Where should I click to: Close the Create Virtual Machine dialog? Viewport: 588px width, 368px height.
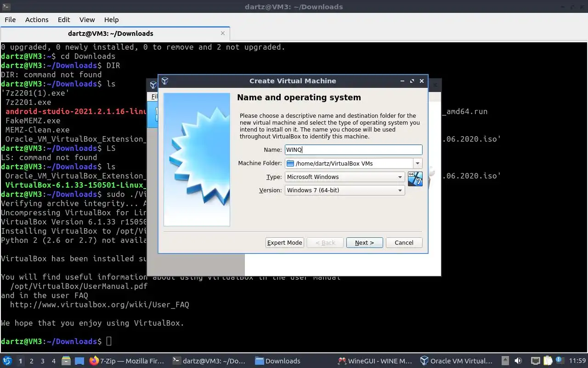tap(422, 81)
